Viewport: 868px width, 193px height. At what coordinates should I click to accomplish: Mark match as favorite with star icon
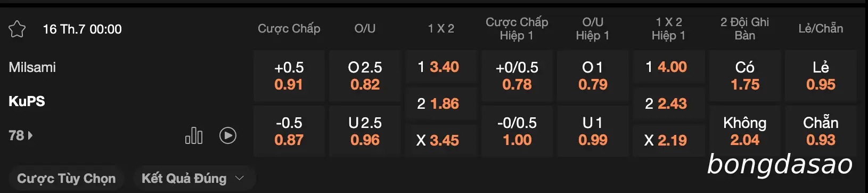[x=17, y=29]
